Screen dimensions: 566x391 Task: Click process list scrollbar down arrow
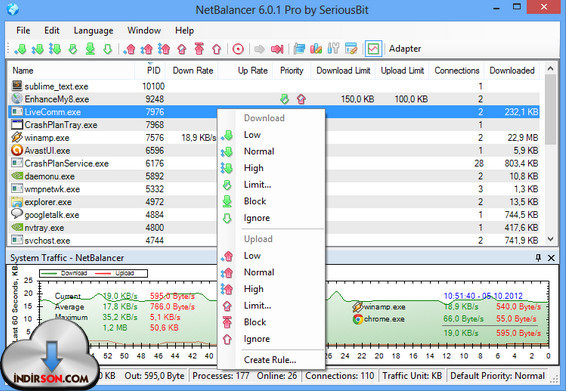(x=550, y=239)
